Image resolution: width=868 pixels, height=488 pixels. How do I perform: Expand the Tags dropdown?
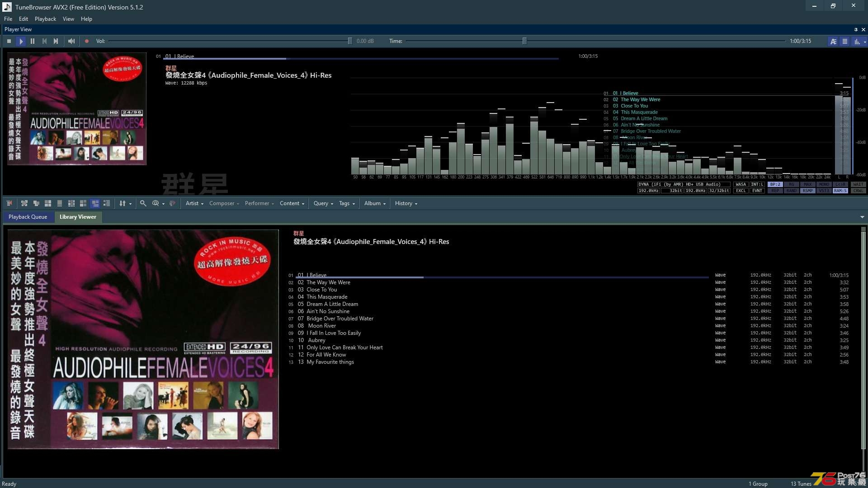(347, 203)
